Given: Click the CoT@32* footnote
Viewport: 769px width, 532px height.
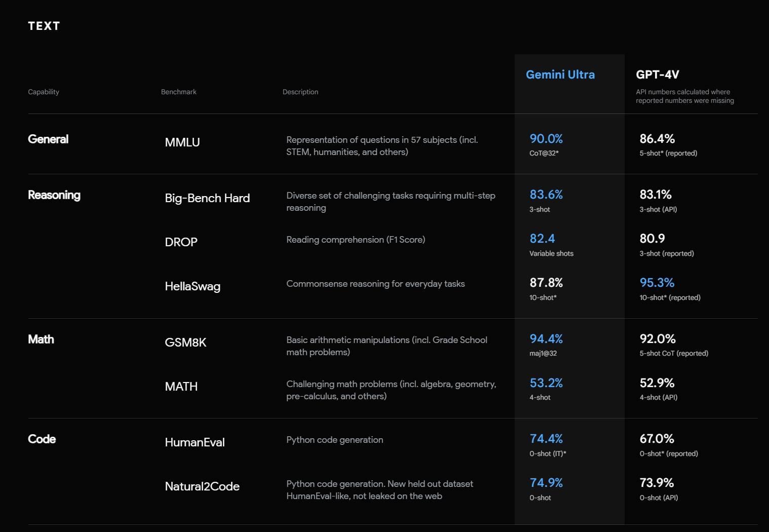Looking at the screenshot, I should pyautogui.click(x=544, y=153).
